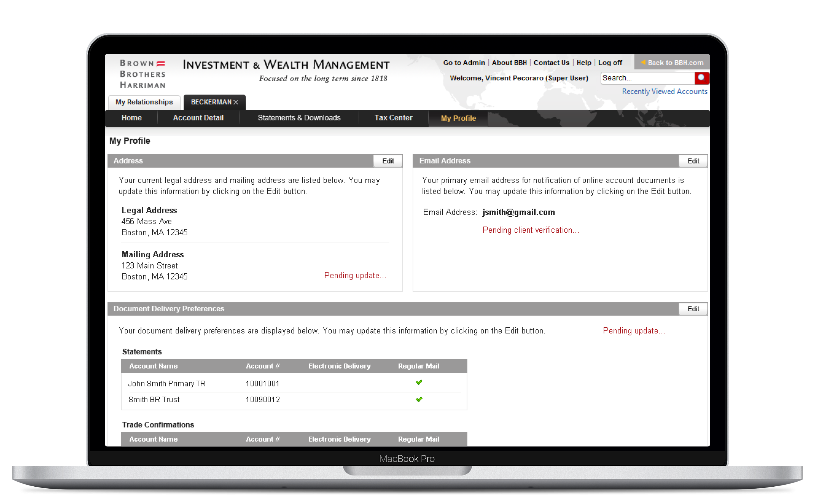Focus the Search input field
This screenshot has width=815, height=504.
click(x=647, y=78)
